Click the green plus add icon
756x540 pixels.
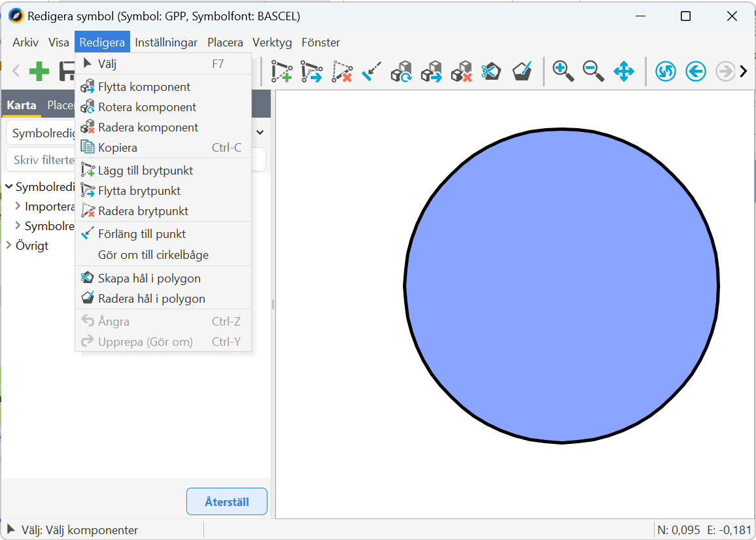coord(39,71)
